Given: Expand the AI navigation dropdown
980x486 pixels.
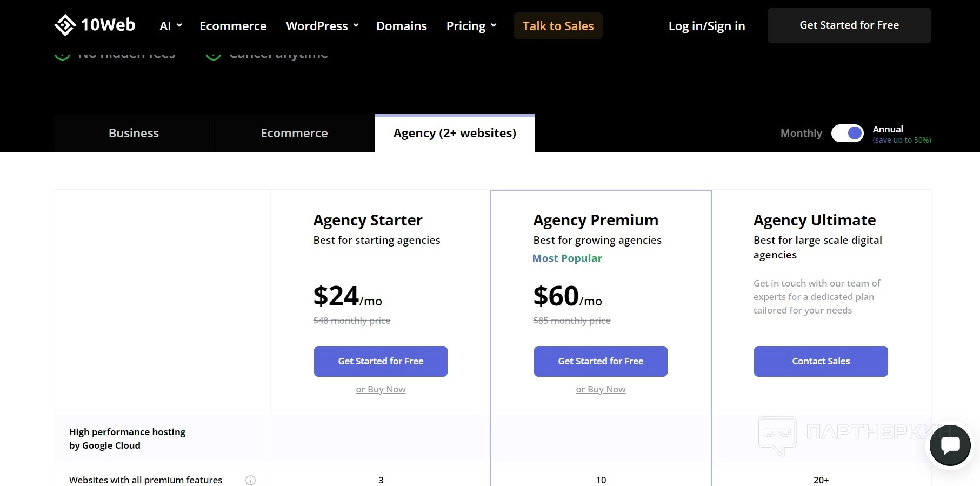Looking at the screenshot, I should [170, 26].
